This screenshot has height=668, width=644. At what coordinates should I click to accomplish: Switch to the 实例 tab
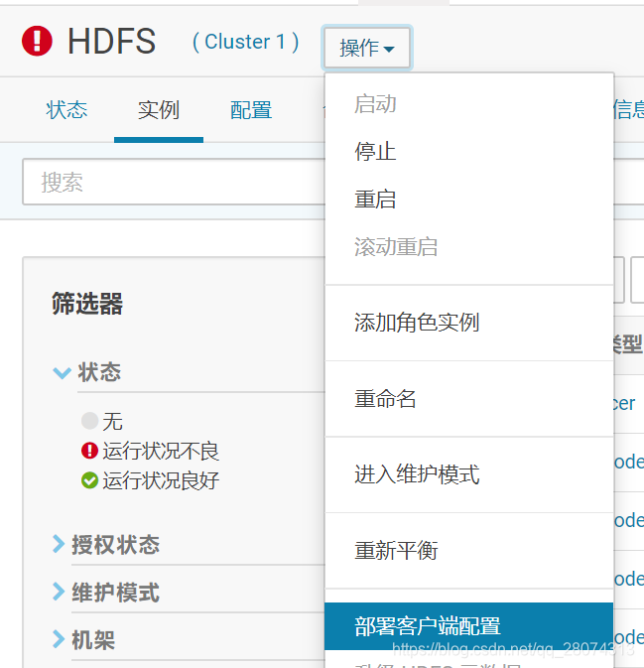pos(159,110)
